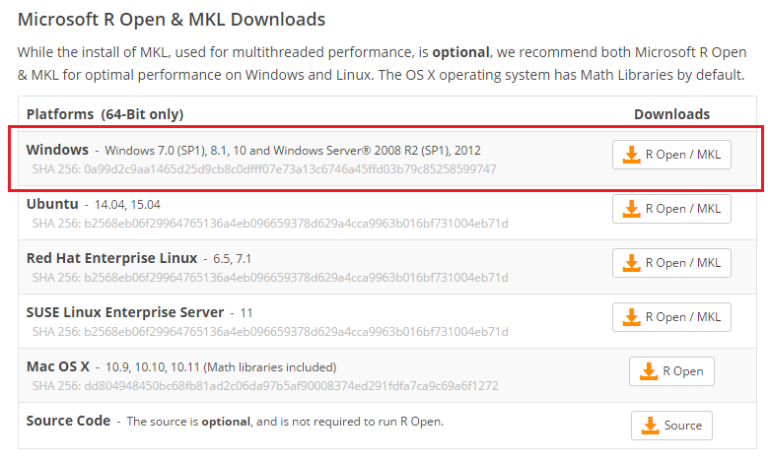Click the SUSE Linux Enterprise Server label

click(125, 312)
